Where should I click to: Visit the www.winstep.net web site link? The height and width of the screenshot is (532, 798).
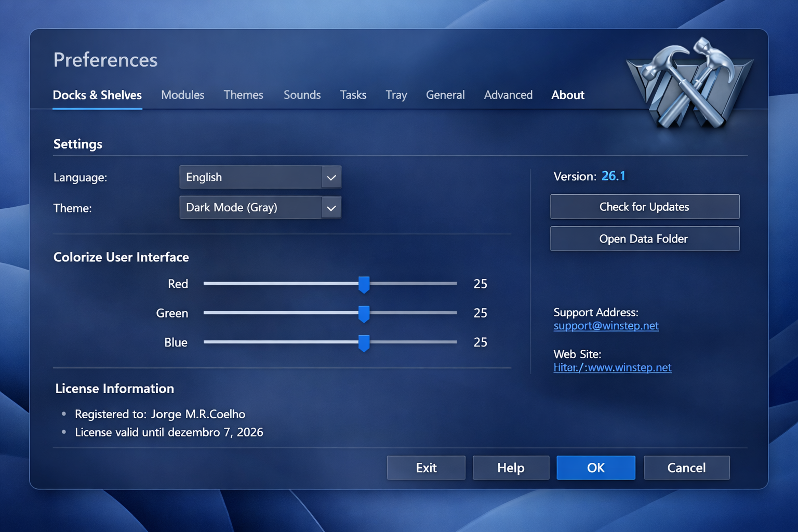[x=613, y=367]
